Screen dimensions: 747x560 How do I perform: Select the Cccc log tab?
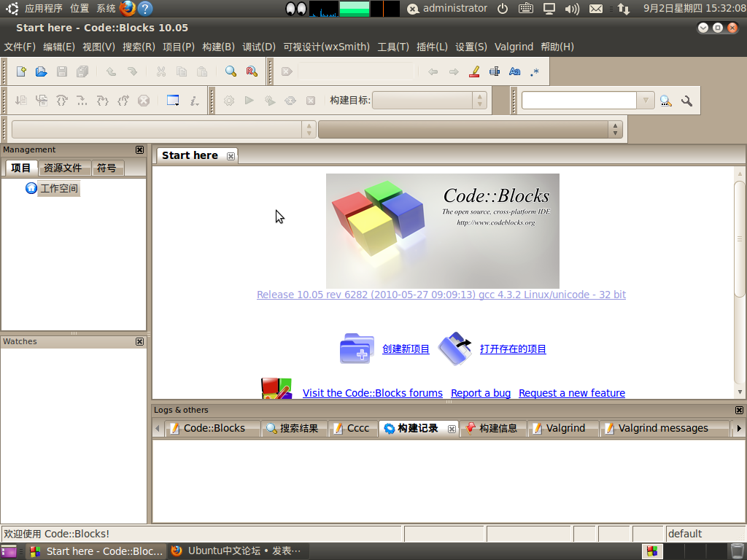coord(352,428)
